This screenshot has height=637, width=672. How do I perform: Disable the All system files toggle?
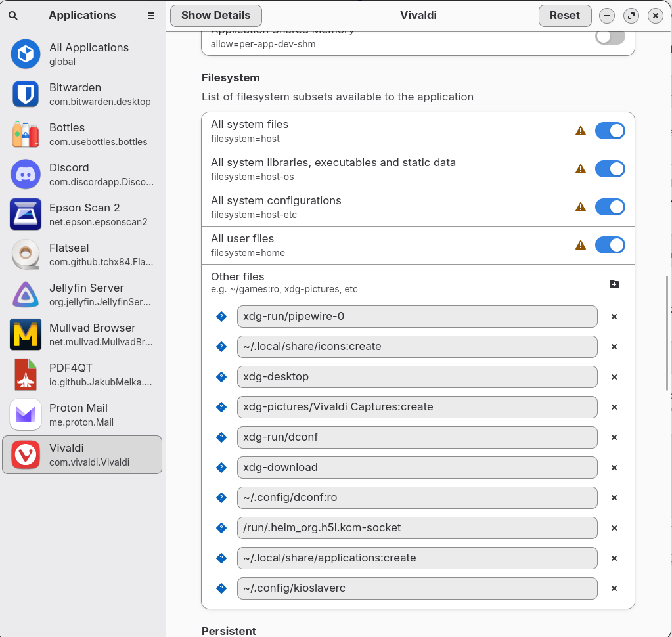610,131
